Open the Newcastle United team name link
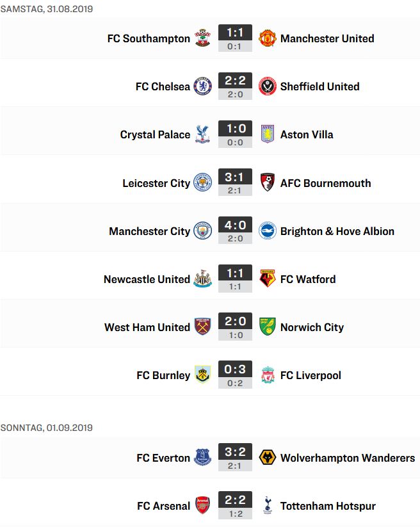The width and height of the screenshot is (420, 527). [147, 279]
